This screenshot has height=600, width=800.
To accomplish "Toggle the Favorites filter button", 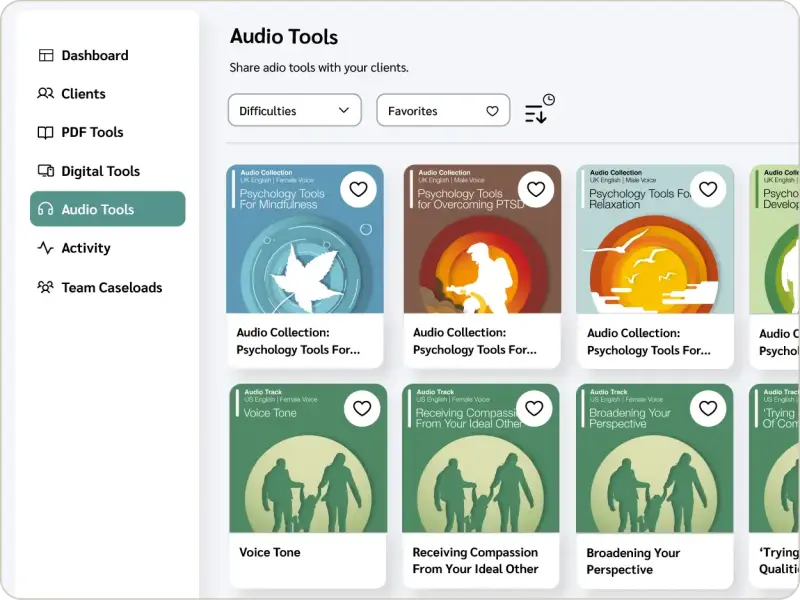I will 443,110.
